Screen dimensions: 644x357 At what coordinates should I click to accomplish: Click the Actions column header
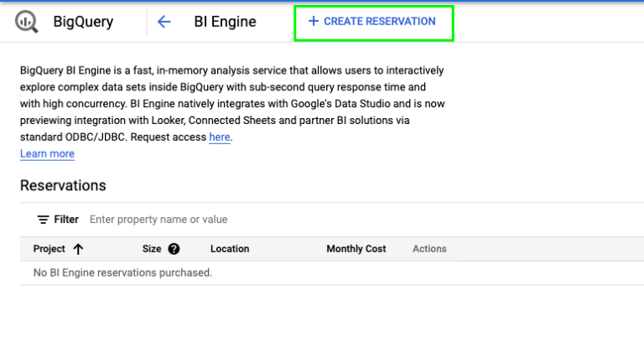(x=429, y=249)
